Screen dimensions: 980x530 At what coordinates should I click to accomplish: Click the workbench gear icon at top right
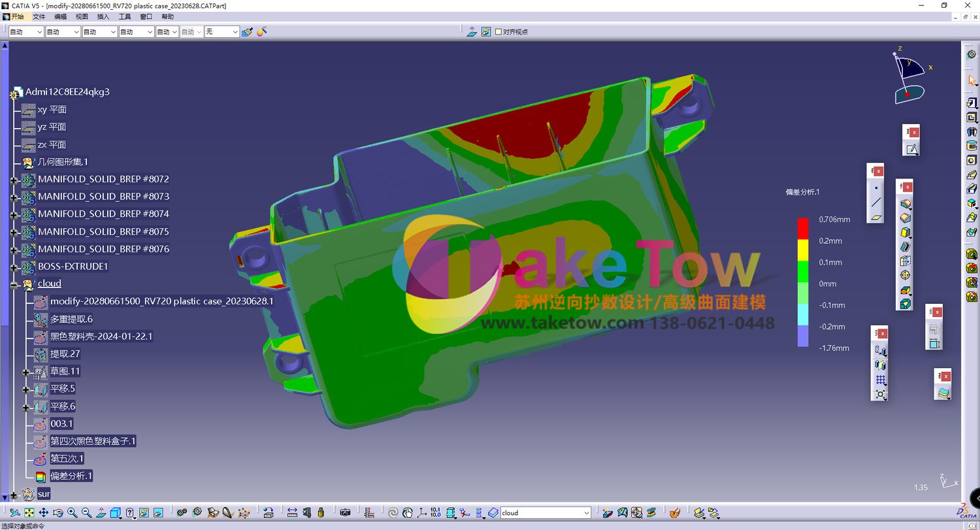972,55
